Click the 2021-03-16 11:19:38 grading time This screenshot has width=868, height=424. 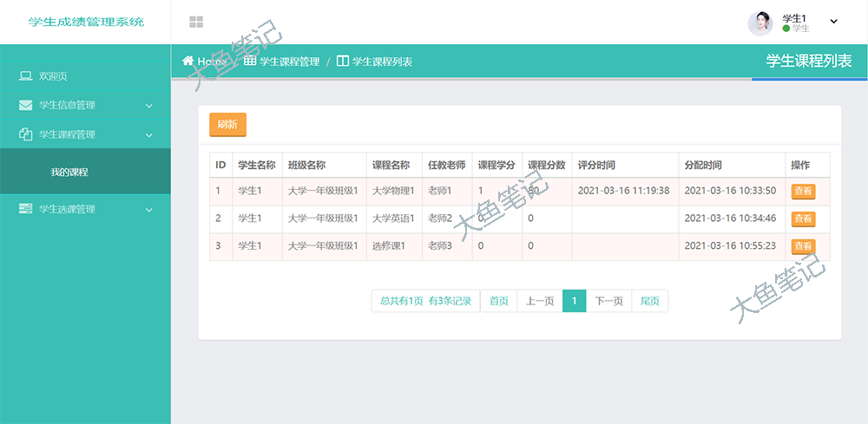pos(624,191)
